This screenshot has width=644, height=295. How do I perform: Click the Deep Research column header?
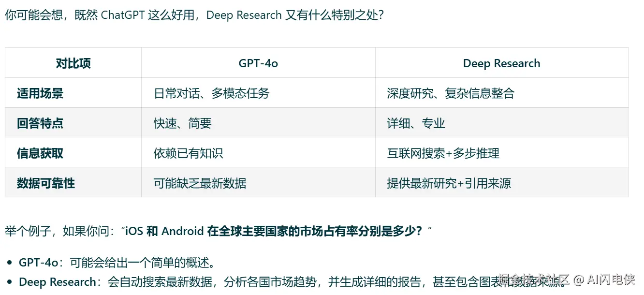(x=501, y=63)
